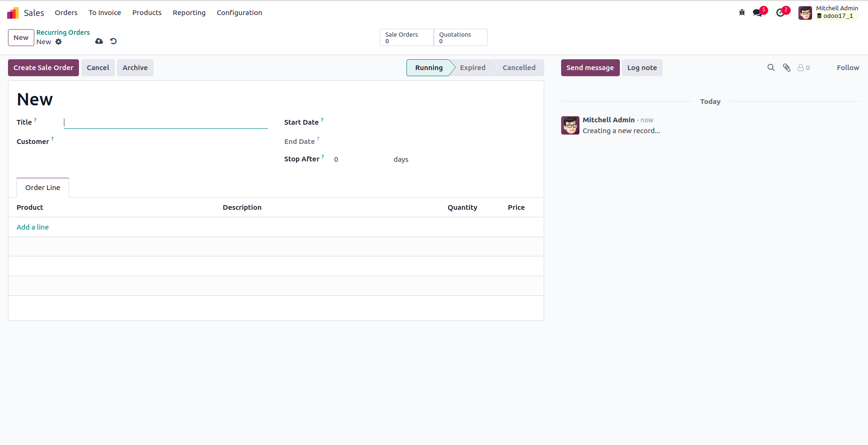The height and width of the screenshot is (445, 868).
Task: Click the gear actions icon beside New
Action: pyautogui.click(x=59, y=42)
